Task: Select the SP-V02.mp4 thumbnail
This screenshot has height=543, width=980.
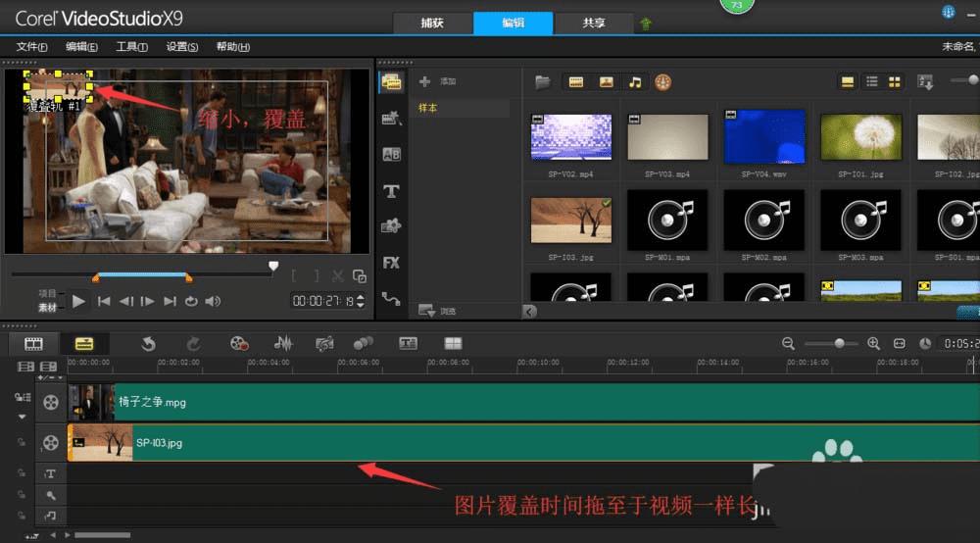Action: click(x=570, y=137)
